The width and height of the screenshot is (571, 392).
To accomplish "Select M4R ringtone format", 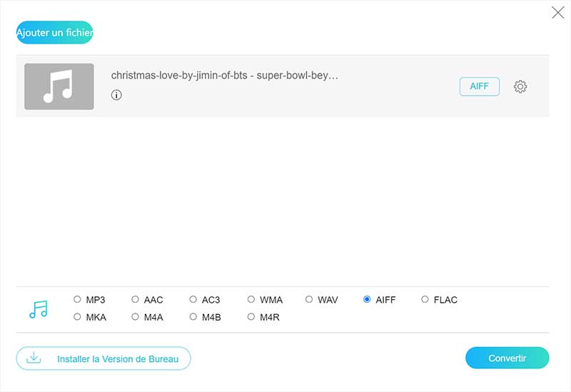I will click(251, 317).
